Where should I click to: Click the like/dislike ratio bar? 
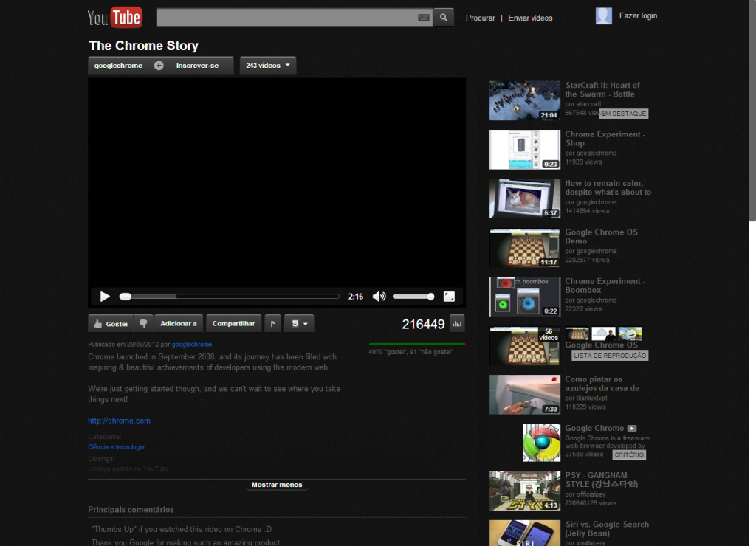417,344
